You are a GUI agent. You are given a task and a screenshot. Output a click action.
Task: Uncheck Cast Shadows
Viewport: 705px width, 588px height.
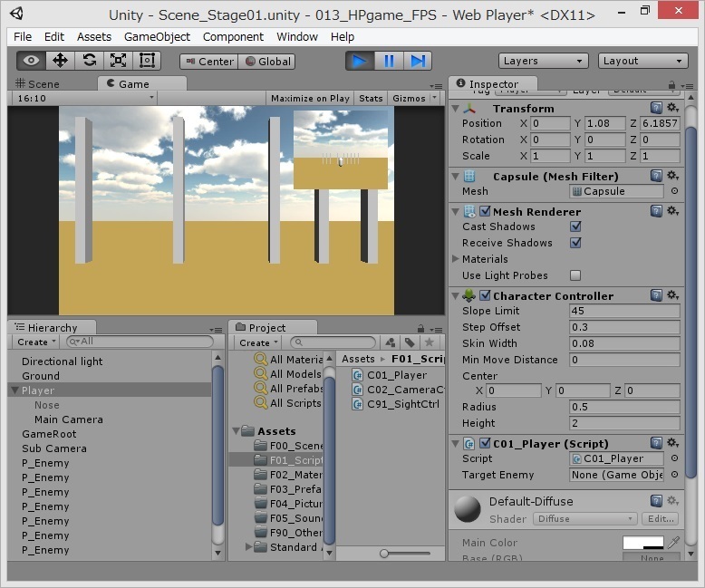point(575,227)
